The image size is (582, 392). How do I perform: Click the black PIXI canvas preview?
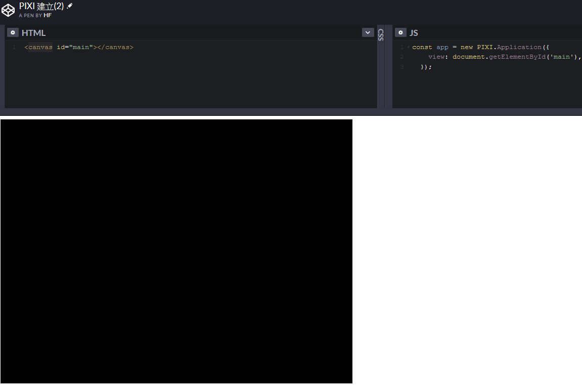point(176,251)
